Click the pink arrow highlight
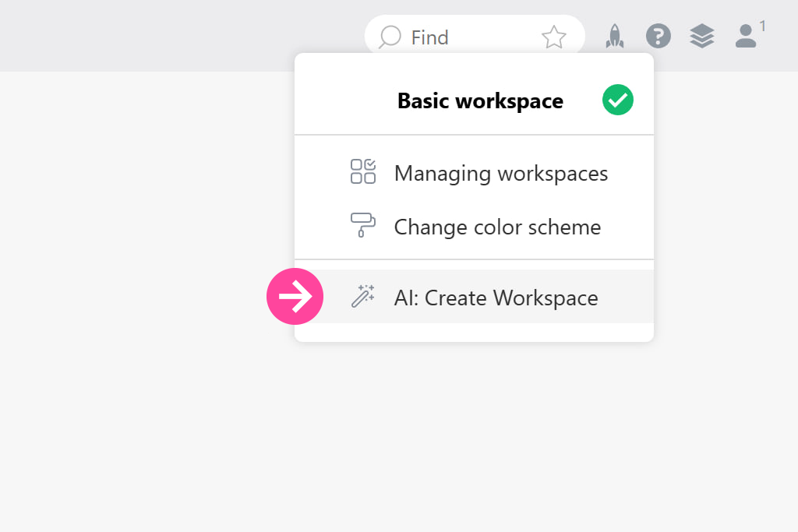798x532 pixels. pos(295,297)
